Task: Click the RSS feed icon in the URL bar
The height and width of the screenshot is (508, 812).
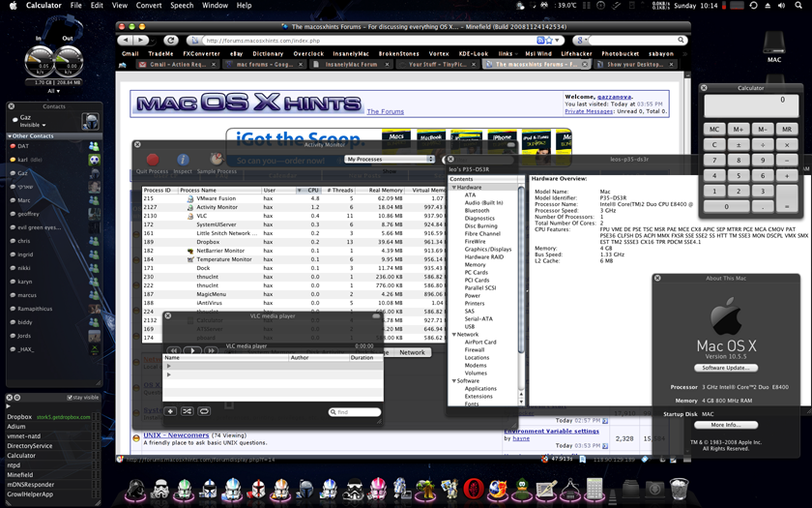Action: coord(540,40)
